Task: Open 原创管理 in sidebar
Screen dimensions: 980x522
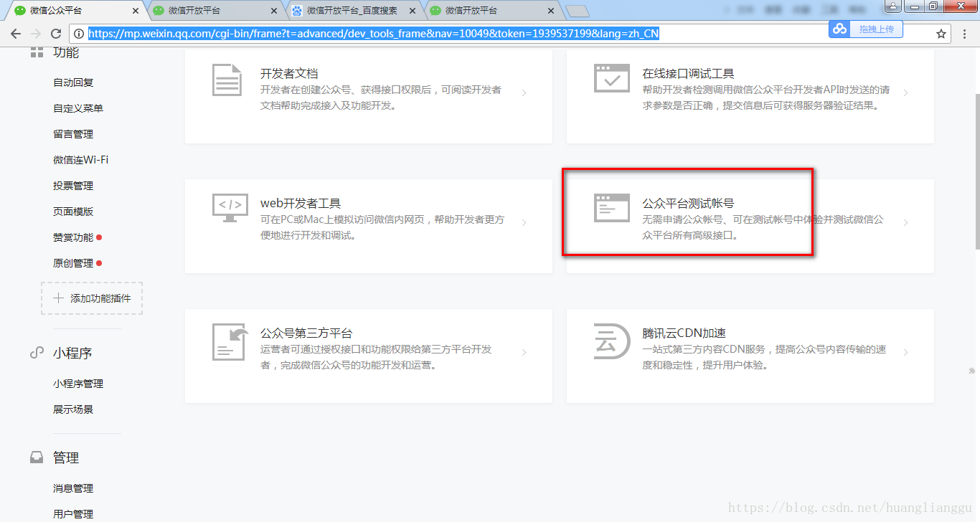Action: click(x=73, y=263)
